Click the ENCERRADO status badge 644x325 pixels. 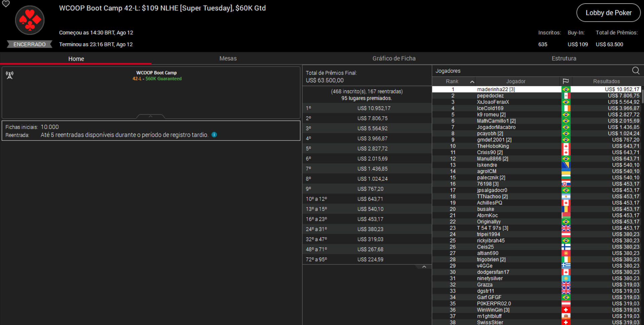tap(30, 44)
